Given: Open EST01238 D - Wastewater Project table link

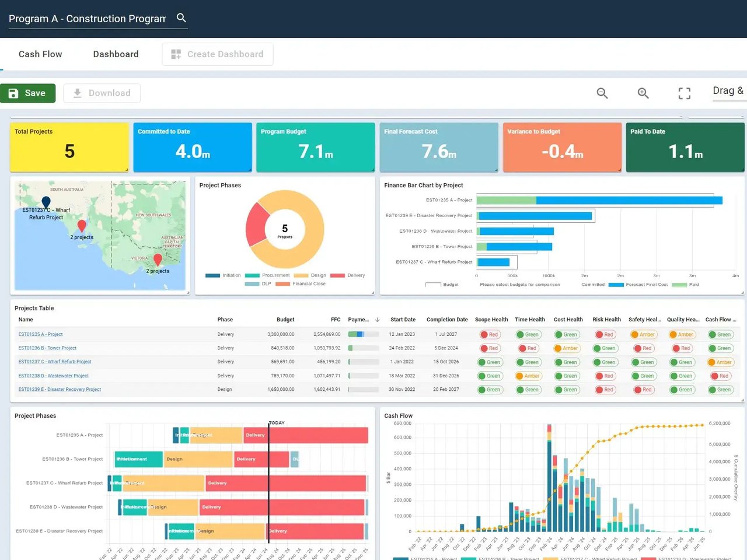Looking at the screenshot, I should click(x=54, y=376).
